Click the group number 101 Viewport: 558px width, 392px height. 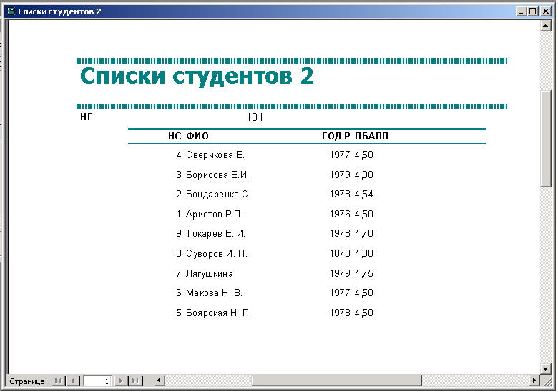point(255,117)
